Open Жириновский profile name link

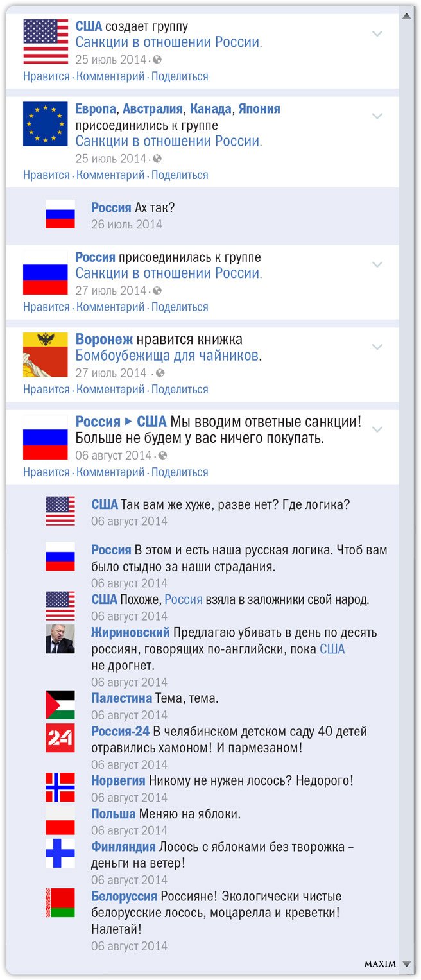pos(131,633)
